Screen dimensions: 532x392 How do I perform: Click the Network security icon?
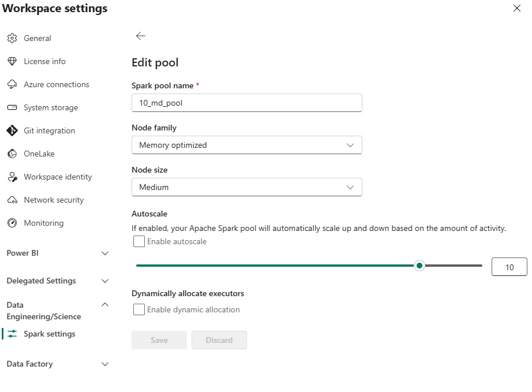click(12, 200)
